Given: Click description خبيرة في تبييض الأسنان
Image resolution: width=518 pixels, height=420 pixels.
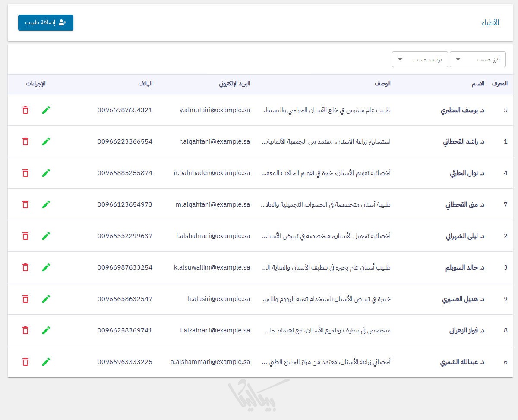Looking at the screenshot, I should (x=327, y=299).
